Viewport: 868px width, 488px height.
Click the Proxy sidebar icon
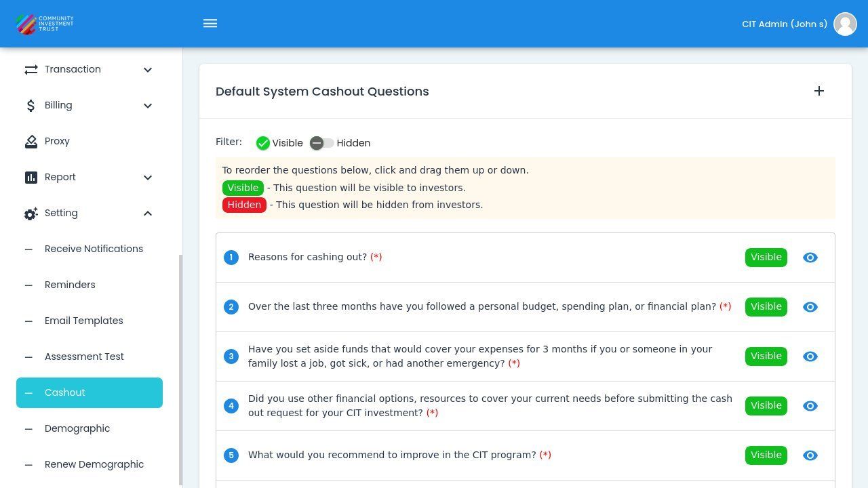coord(31,142)
